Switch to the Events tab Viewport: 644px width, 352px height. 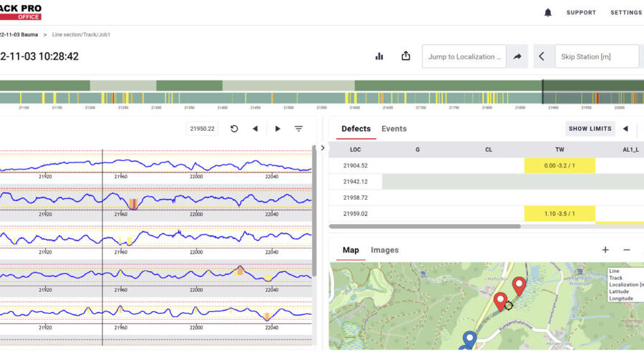click(x=394, y=129)
